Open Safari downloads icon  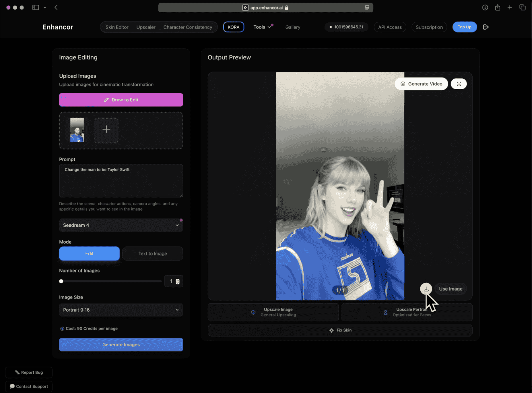click(485, 7)
